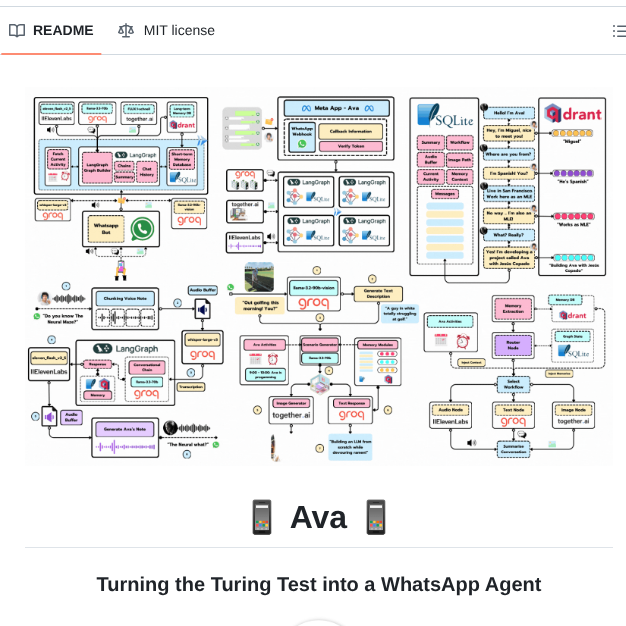
Task: Click 'Turning the Turing Test into a WhatsApp Agent'
Action: 319,584
